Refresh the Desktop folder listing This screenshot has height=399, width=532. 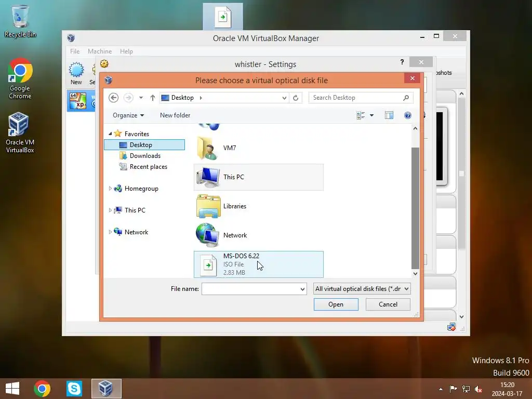pos(296,98)
